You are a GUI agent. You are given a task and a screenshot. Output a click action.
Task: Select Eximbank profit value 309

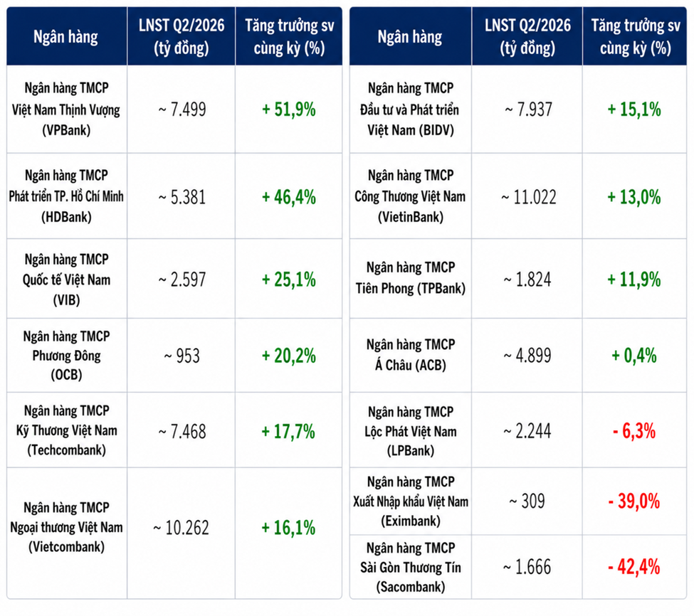pos(527,501)
